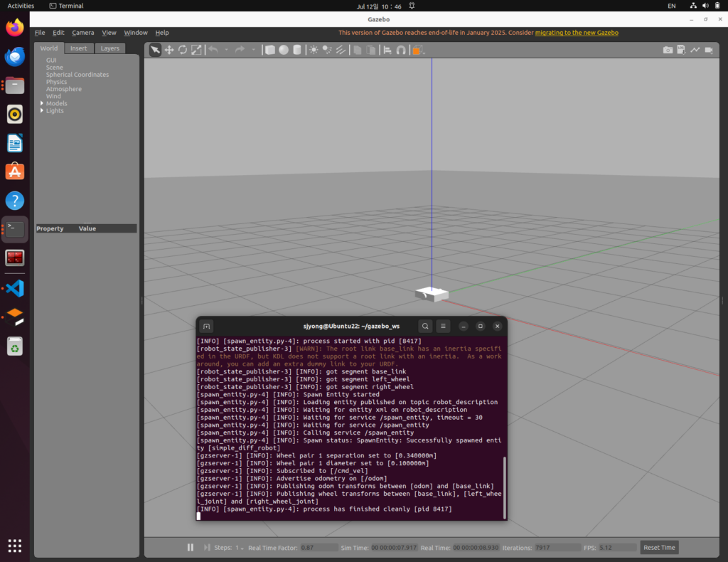Open the Camera menu
Screen dimensions: 728x562
[x=83, y=33]
